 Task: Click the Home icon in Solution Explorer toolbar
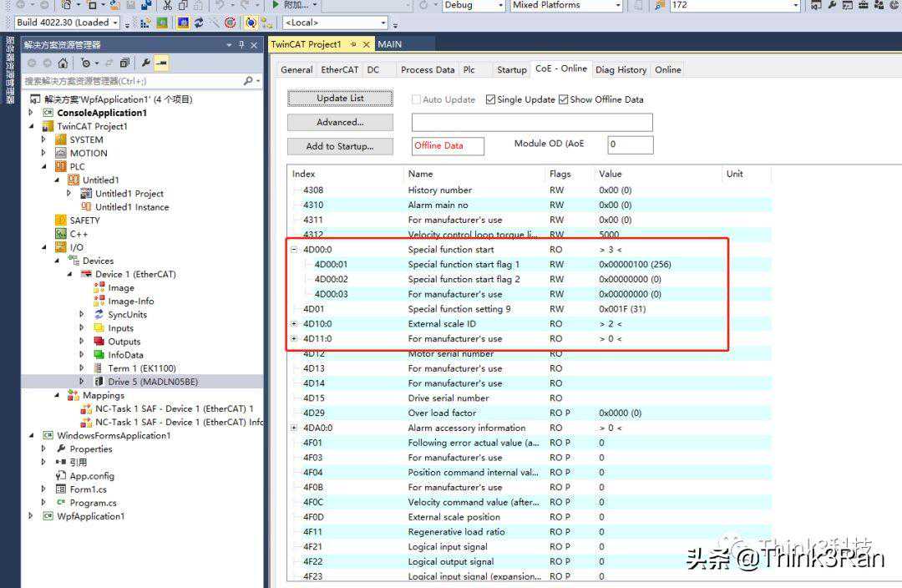tap(63, 63)
